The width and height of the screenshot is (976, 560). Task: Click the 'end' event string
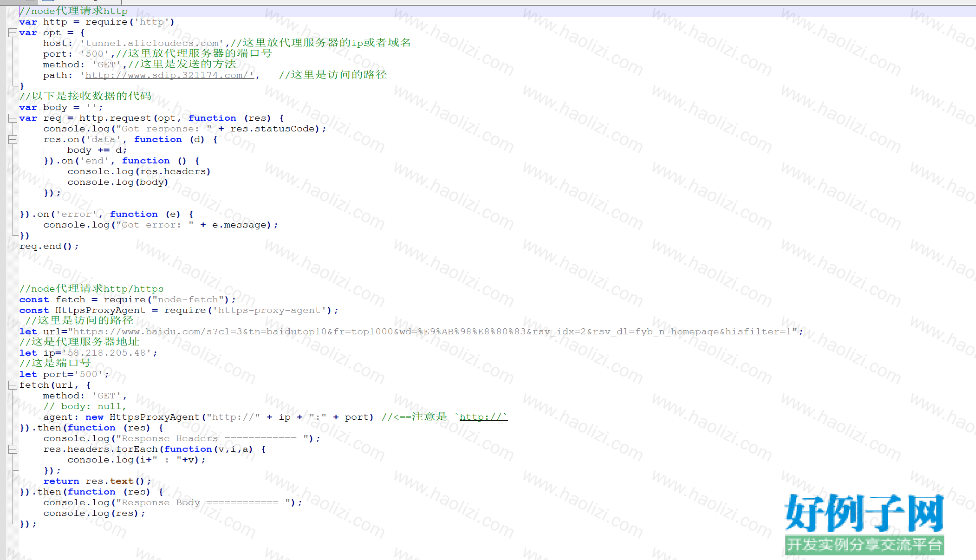(x=94, y=161)
